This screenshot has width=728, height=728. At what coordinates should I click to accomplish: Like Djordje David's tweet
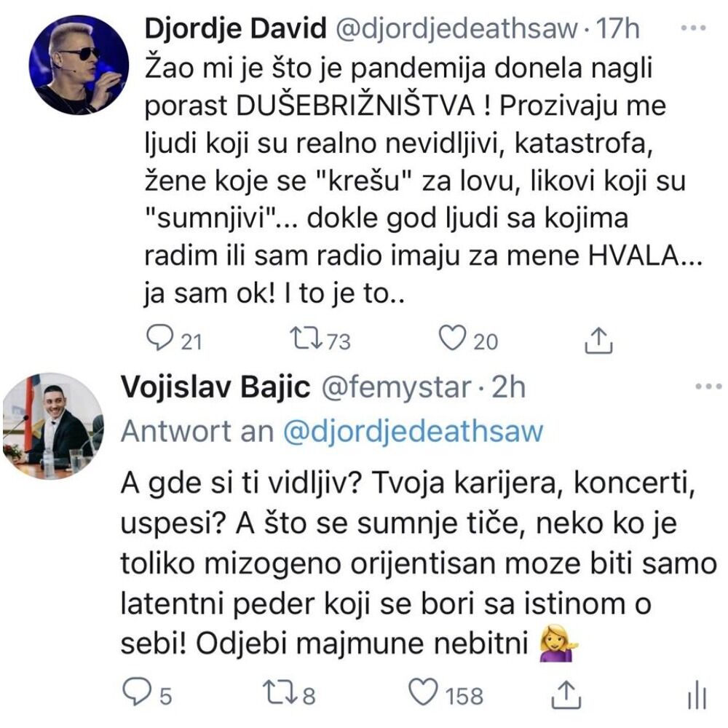coord(452,338)
